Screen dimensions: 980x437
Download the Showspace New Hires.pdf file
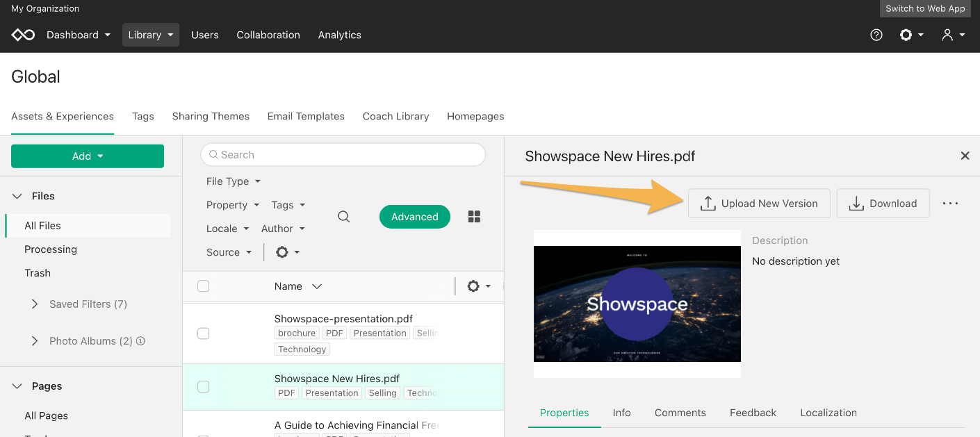(x=883, y=204)
